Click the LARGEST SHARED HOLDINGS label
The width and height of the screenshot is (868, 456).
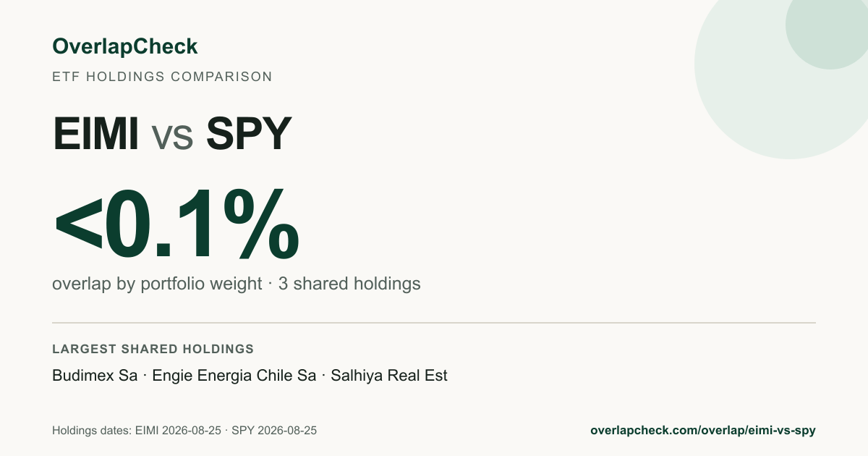pyautogui.click(x=153, y=349)
